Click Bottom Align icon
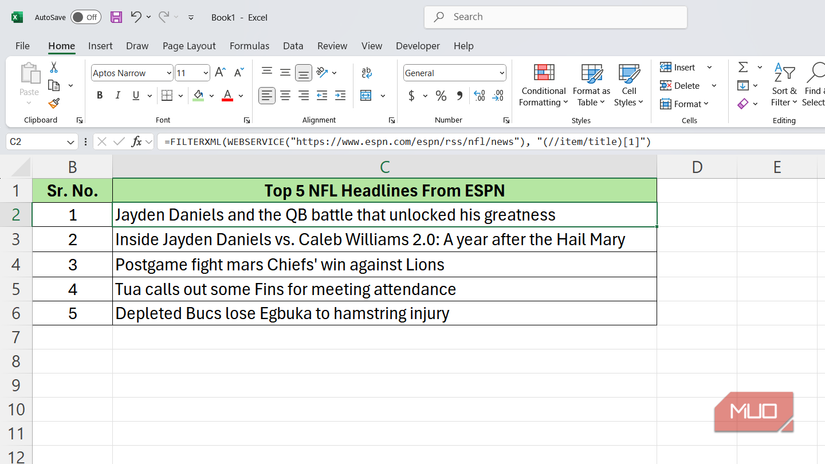 [304, 73]
